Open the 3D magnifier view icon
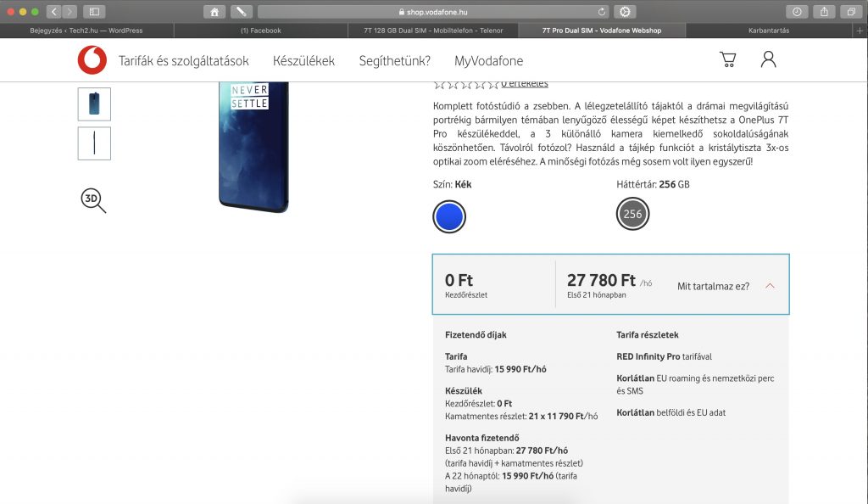 coord(93,200)
